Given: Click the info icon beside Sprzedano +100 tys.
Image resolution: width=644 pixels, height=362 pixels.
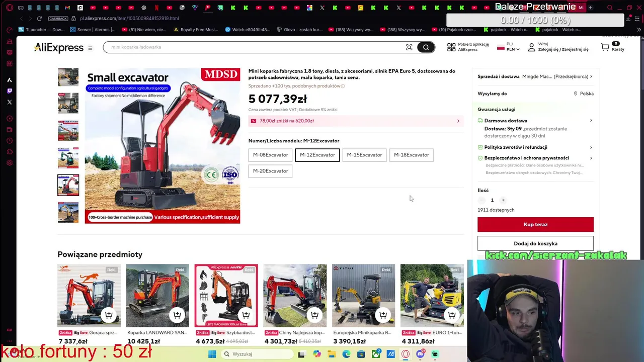Looking at the screenshot, I should click(x=343, y=86).
